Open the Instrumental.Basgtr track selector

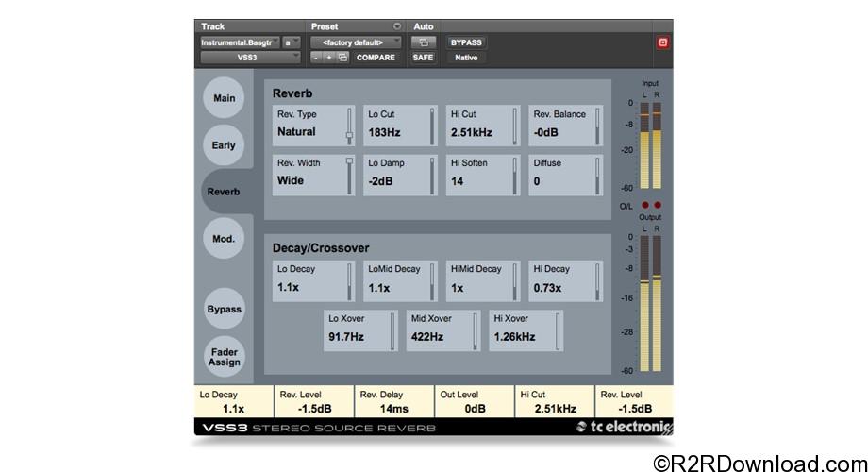[240, 42]
